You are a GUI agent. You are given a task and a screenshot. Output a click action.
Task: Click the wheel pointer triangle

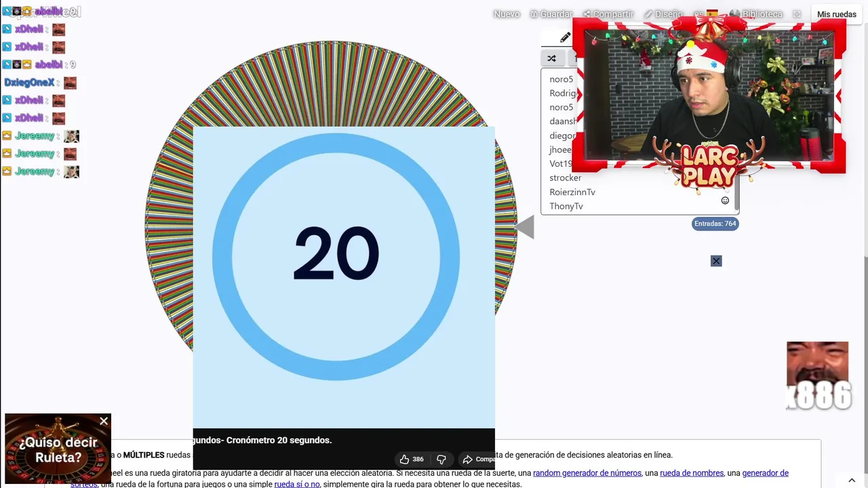click(x=524, y=227)
